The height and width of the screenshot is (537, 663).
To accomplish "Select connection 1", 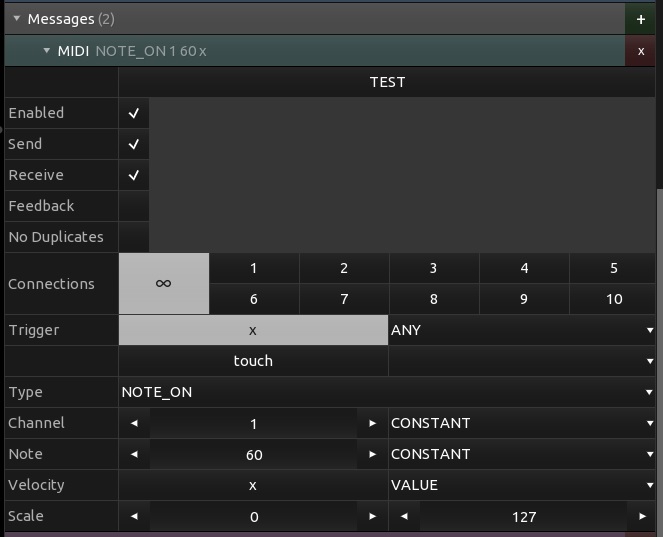I will point(254,268).
